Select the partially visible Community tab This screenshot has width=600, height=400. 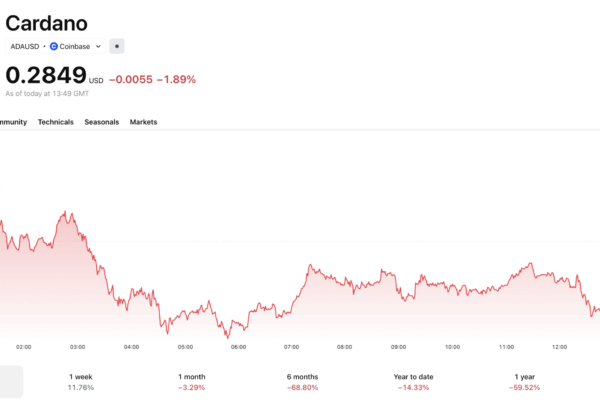[13, 122]
